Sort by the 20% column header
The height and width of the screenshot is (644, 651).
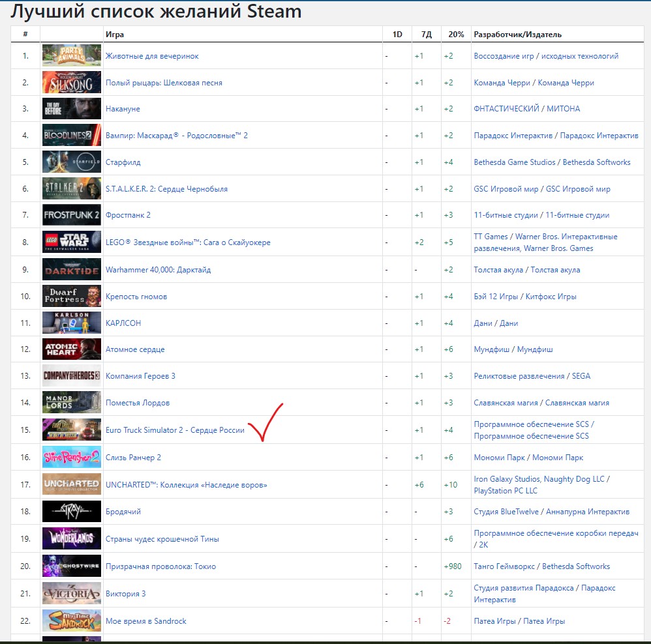[456, 35]
